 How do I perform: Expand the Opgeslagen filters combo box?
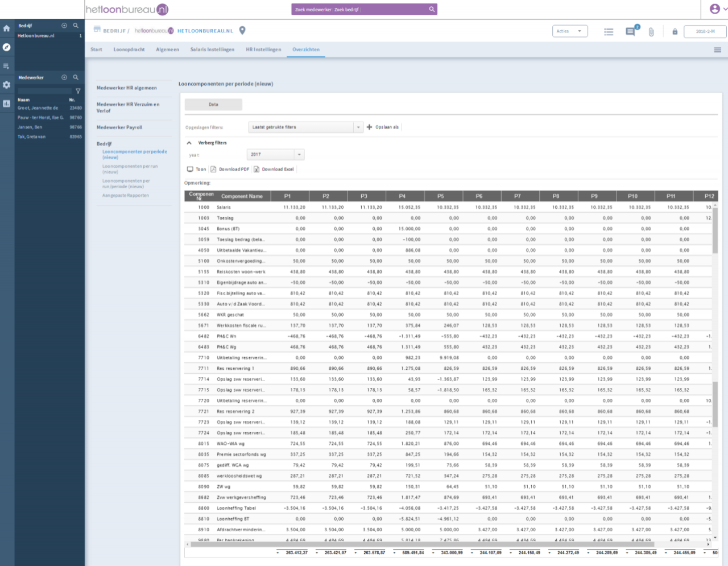tap(358, 127)
